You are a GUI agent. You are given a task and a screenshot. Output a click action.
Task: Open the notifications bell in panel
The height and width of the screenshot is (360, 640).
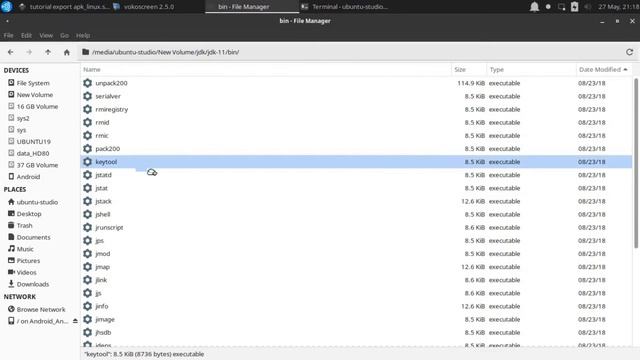coord(534,7)
